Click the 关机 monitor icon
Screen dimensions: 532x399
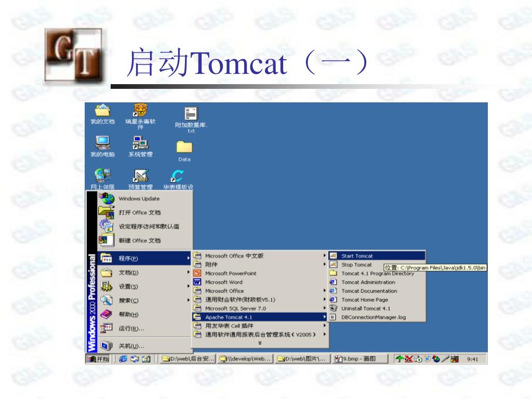pyautogui.click(x=106, y=345)
